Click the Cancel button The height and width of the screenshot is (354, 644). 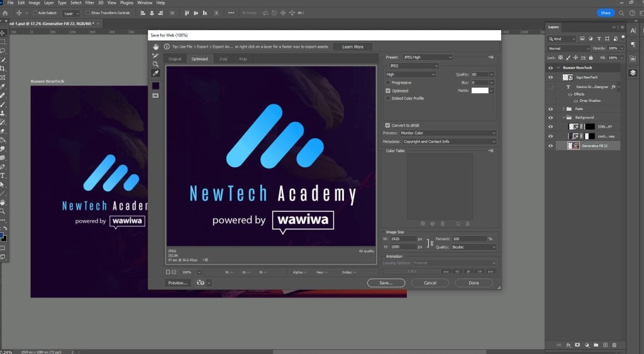point(430,283)
